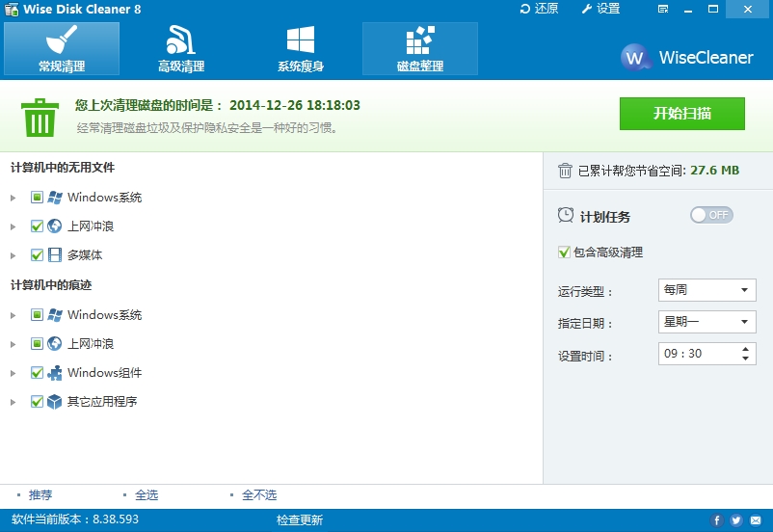
Task: Toggle Windows系统 checkbox under 痕迹
Action: click(37, 314)
